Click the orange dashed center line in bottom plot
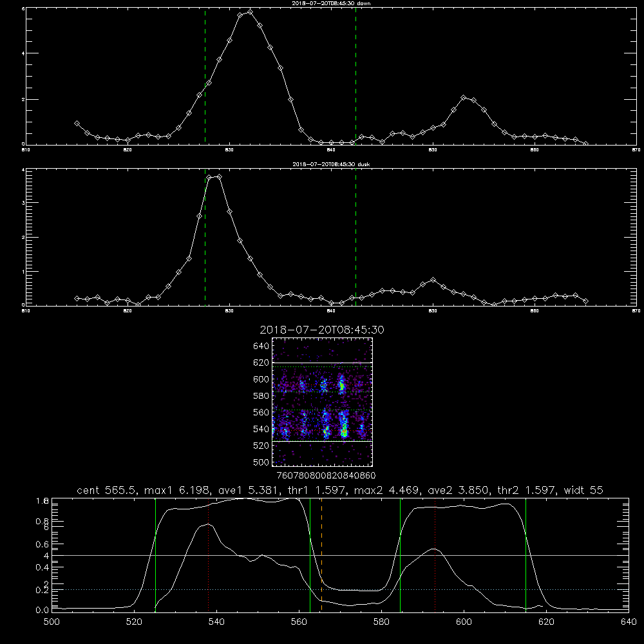This screenshot has width=644, height=644. (x=321, y=554)
